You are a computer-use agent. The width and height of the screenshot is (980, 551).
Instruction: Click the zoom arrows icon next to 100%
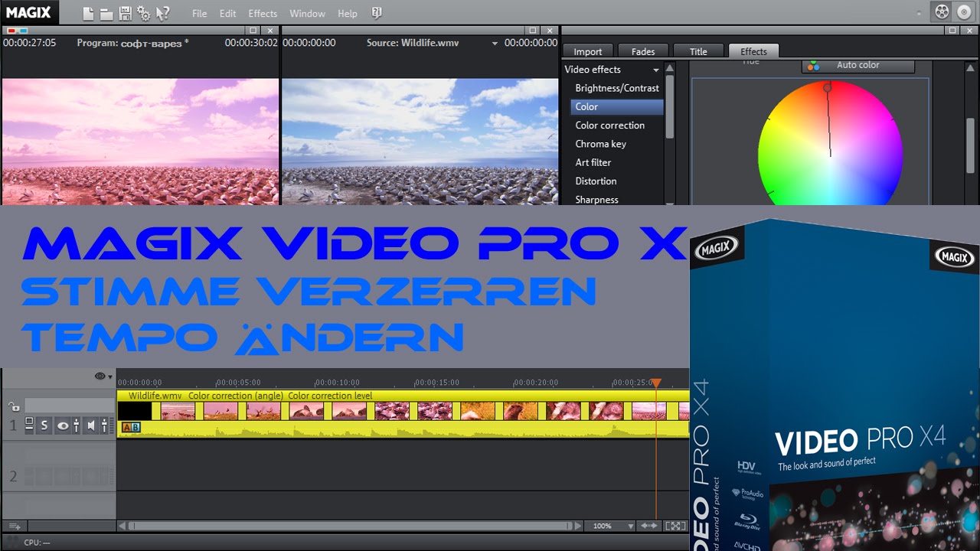[649, 526]
